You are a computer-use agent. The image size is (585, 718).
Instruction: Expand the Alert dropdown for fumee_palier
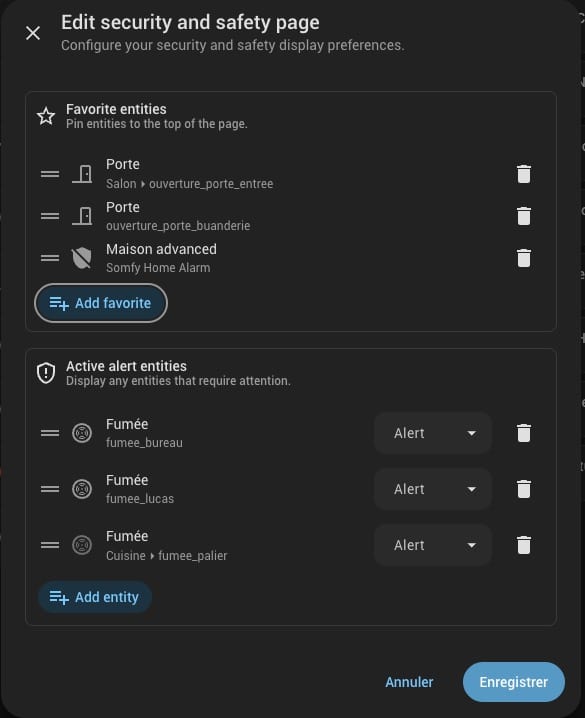point(433,545)
